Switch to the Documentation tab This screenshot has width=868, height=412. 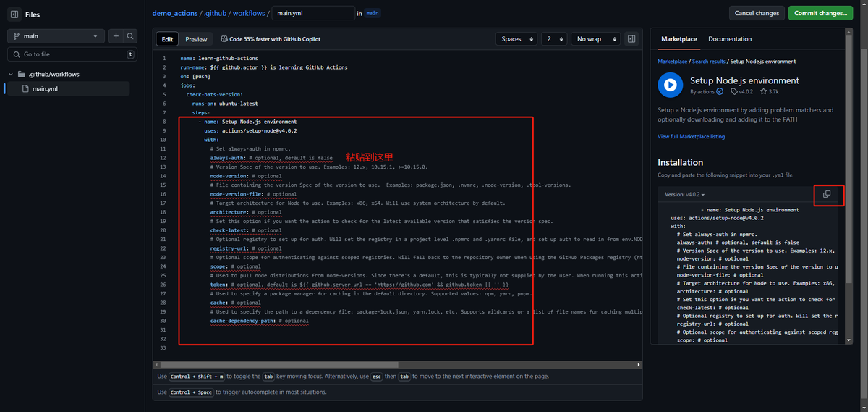pyautogui.click(x=729, y=39)
